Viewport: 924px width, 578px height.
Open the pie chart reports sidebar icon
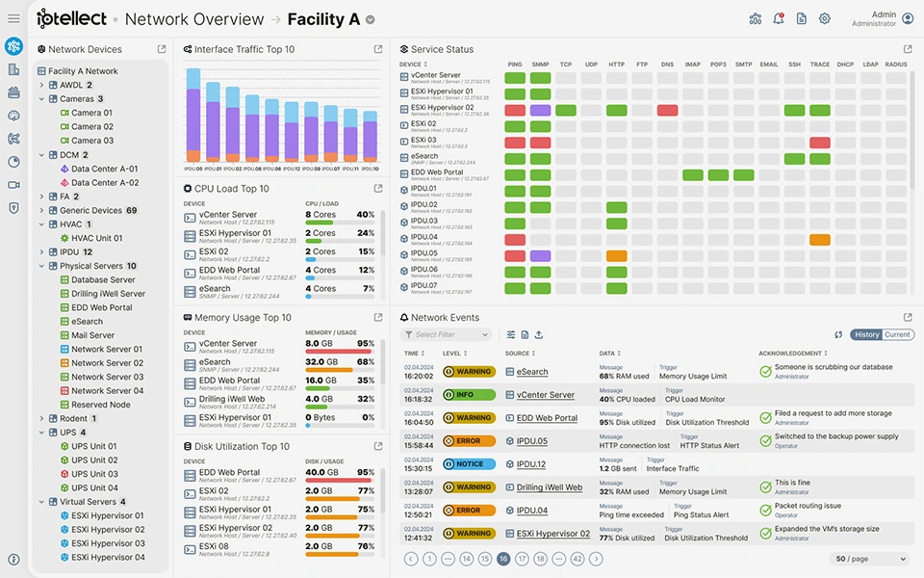pyautogui.click(x=13, y=162)
